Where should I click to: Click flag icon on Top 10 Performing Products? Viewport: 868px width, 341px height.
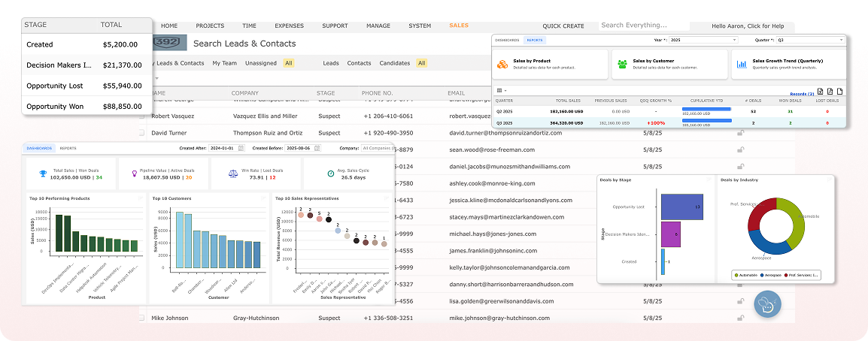pyautogui.click(x=140, y=198)
